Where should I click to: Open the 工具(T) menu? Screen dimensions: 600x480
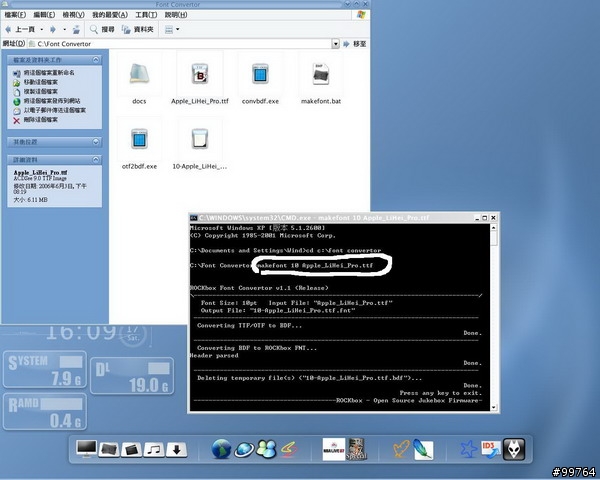tap(146, 15)
